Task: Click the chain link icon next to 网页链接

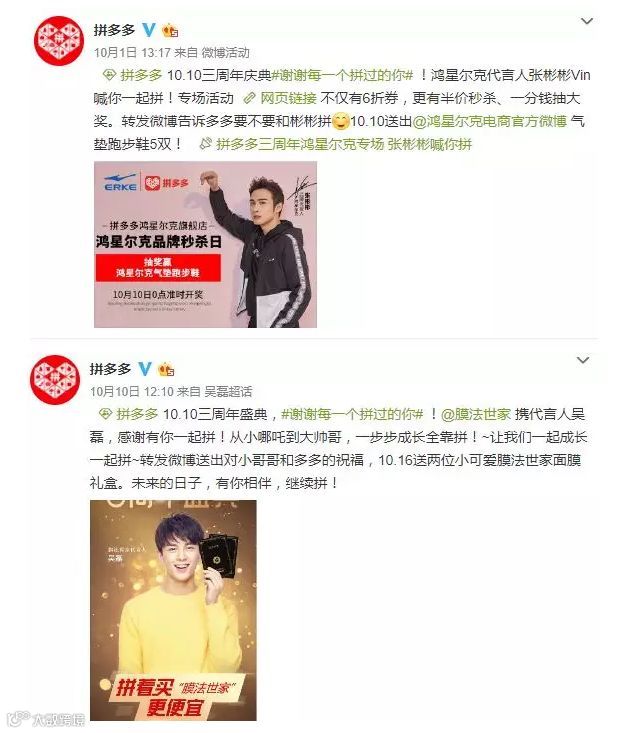Action: [250, 98]
